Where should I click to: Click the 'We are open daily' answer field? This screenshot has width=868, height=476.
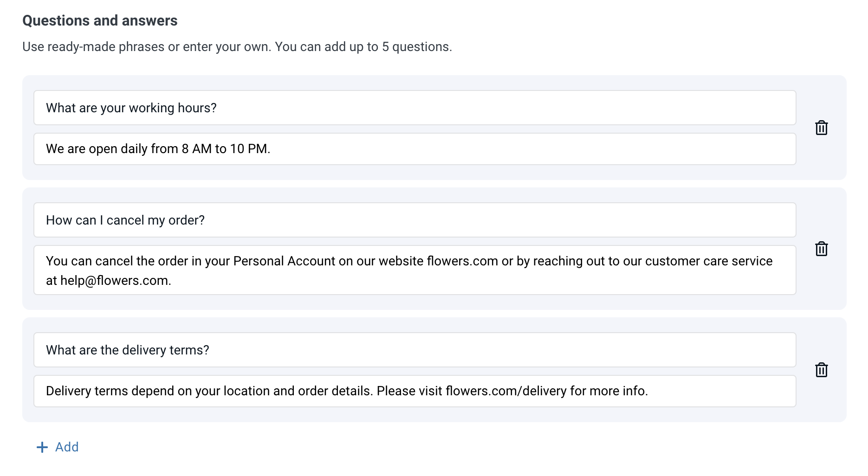[415, 149]
